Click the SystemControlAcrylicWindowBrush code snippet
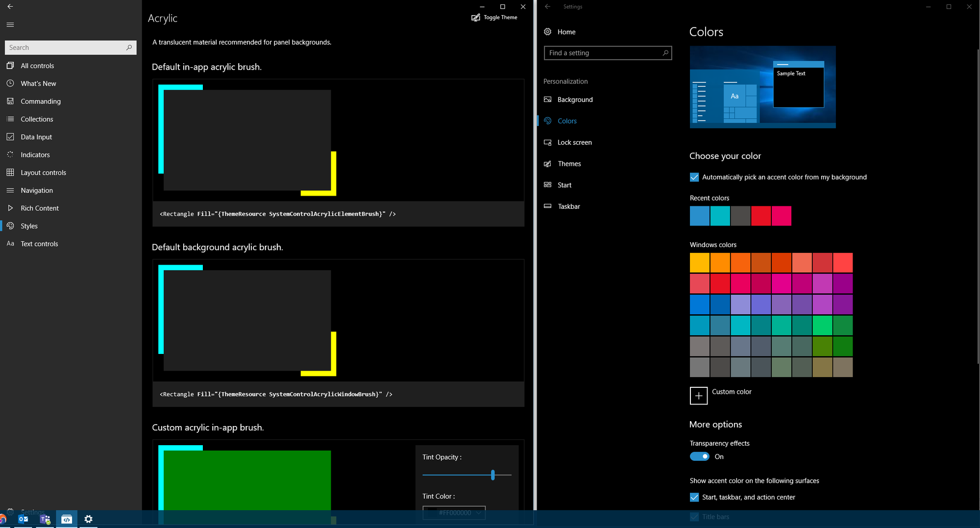The image size is (980, 528). (276, 394)
